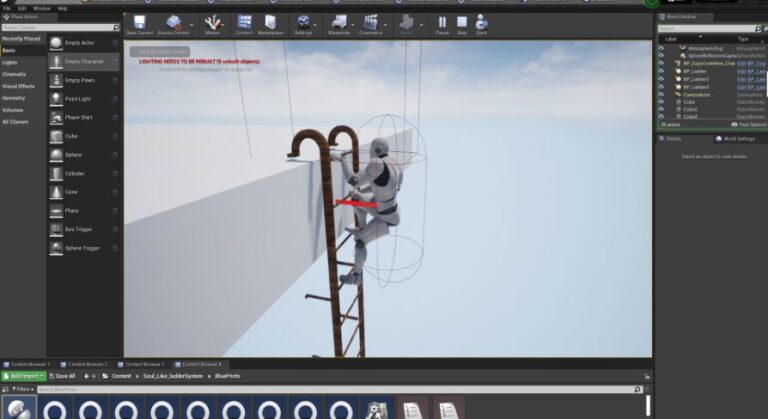Toggle visibility of BP_Ladder3 in outliner

coord(661,87)
